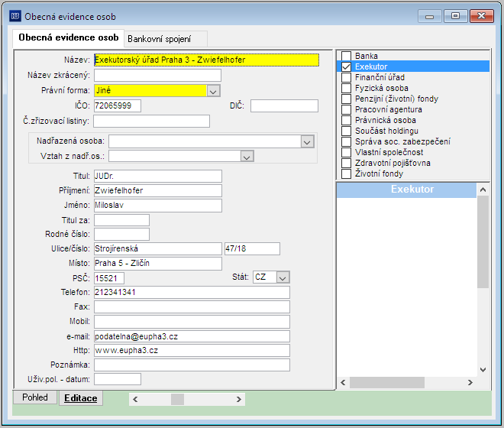Viewport: 504px width, 428px height.
Task: Check the Banka checkbox
Action: 346,56
